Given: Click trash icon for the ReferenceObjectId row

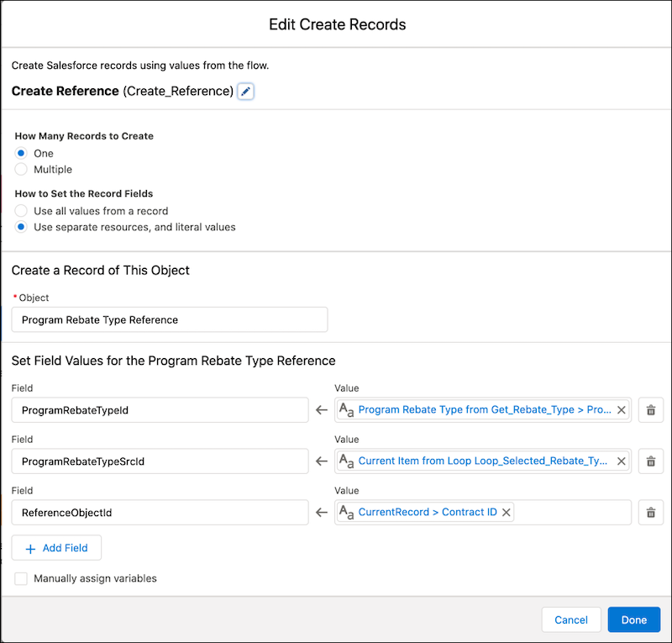Looking at the screenshot, I should point(651,512).
